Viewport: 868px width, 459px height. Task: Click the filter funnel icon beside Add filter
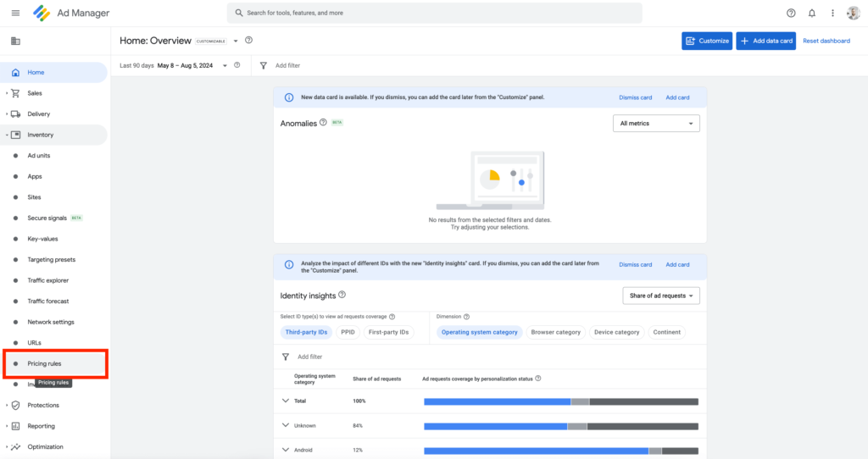click(x=263, y=65)
